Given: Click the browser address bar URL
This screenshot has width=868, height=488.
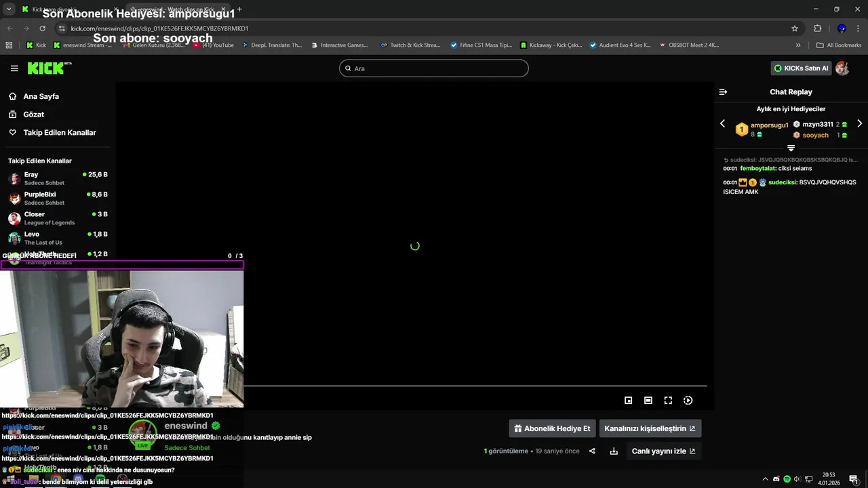Looking at the screenshot, I should point(159,28).
